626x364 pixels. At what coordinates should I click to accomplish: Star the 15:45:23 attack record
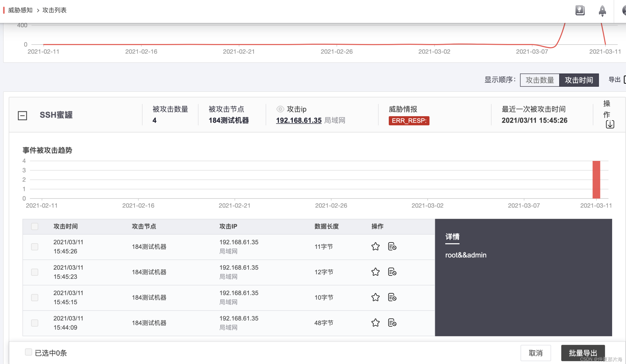pyautogui.click(x=375, y=272)
